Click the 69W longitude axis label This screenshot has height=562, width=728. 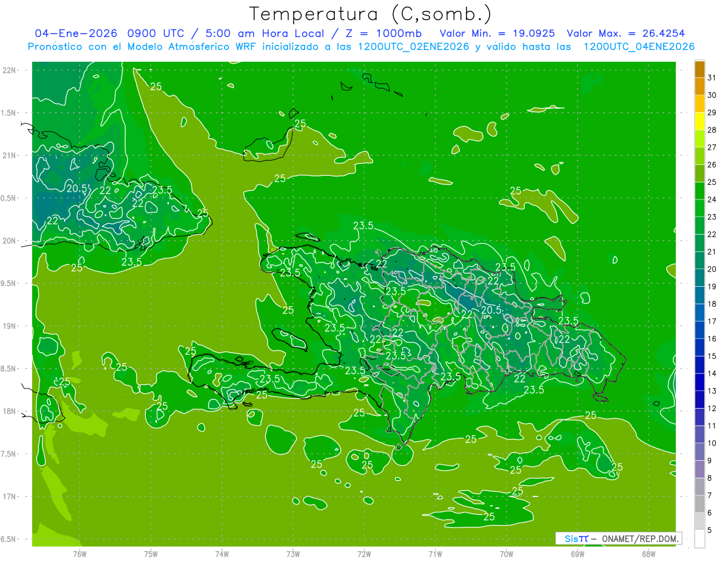click(x=578, y=554)
